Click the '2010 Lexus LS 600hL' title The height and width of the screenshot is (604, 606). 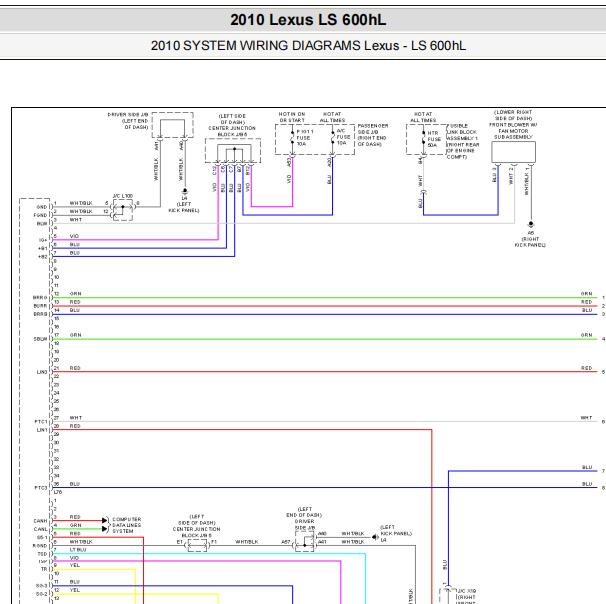click(308, 20)
